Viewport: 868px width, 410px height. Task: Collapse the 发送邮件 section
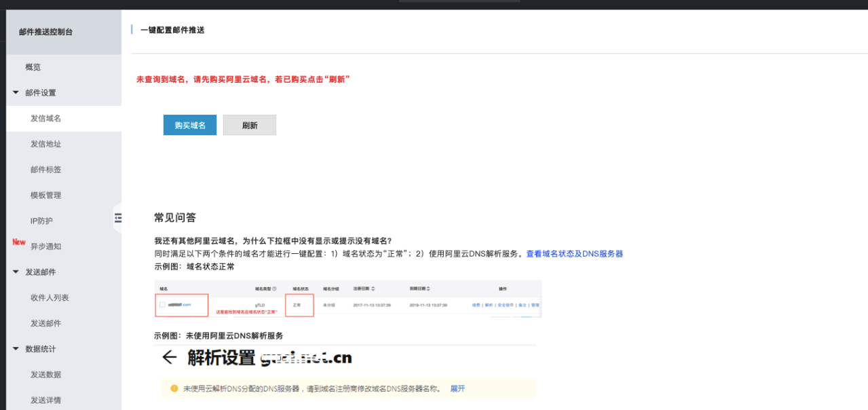(x=15, y=272)
